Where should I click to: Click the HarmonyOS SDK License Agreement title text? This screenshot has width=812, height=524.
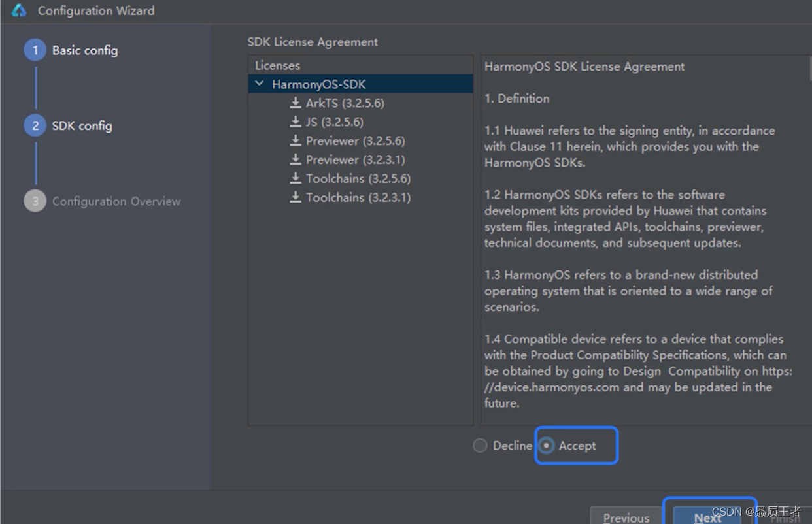click(584, 66)
